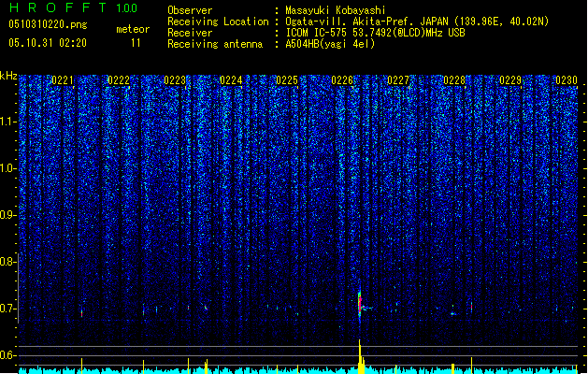The height and width of the screenshot is (374, 588).
Task: Click the meteor label above the count
Action: 133,29
